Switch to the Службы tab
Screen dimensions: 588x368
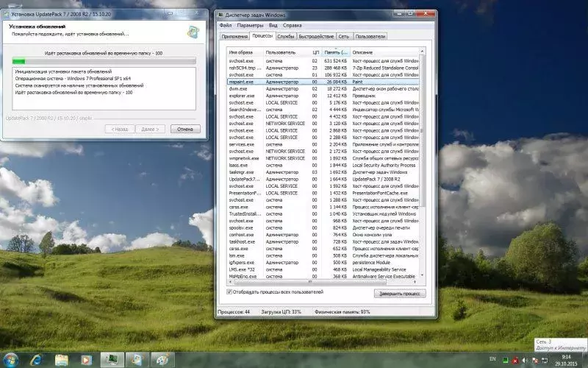(x=286, y=36)
